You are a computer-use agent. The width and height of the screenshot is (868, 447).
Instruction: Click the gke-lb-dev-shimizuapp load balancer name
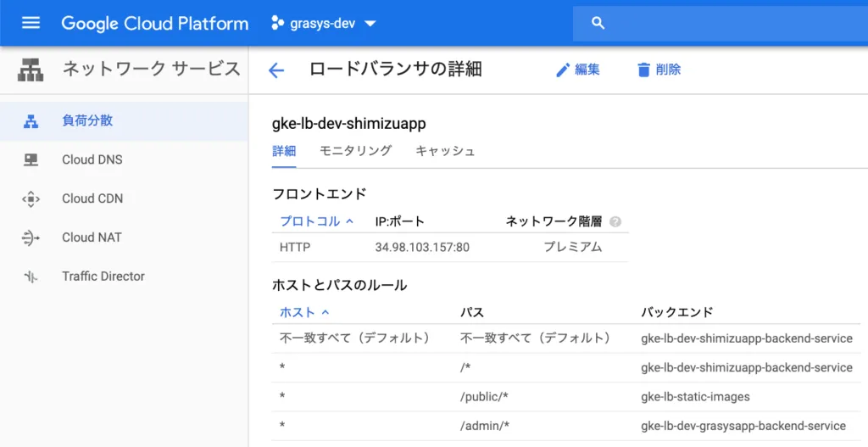[x=348, y=124]
